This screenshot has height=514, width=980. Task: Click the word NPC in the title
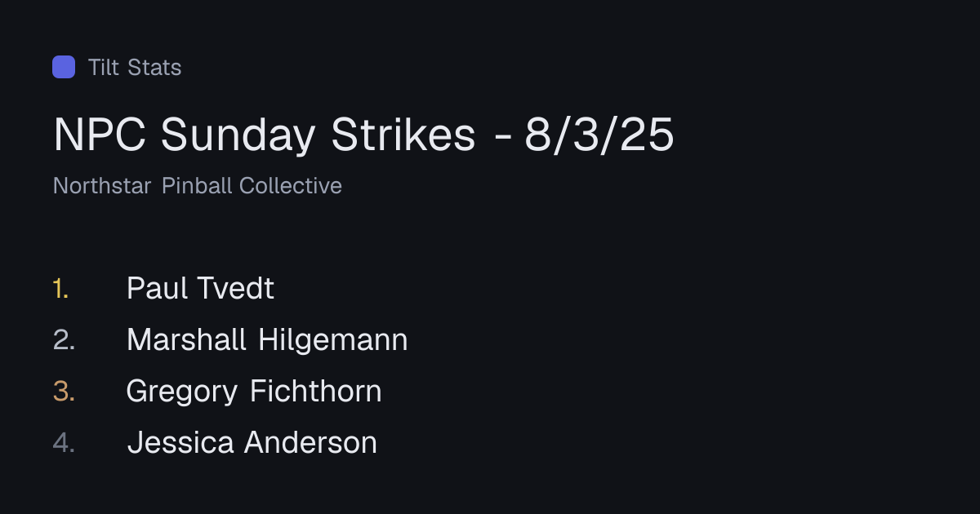tap(100, 135)
